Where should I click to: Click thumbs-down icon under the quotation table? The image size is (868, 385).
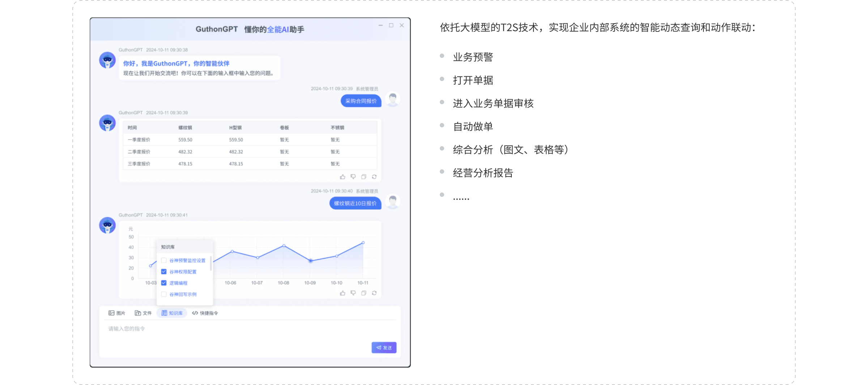pyautogui.click(x=353, y=177)
